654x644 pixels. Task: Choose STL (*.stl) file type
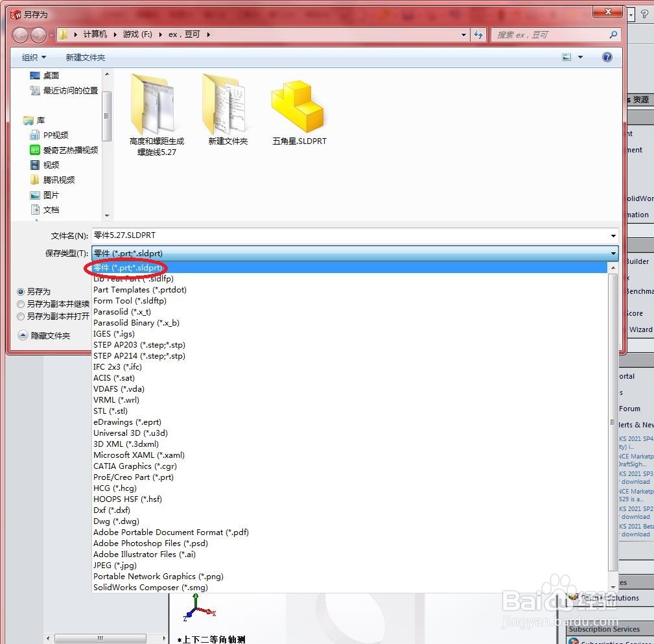point(349,411)
